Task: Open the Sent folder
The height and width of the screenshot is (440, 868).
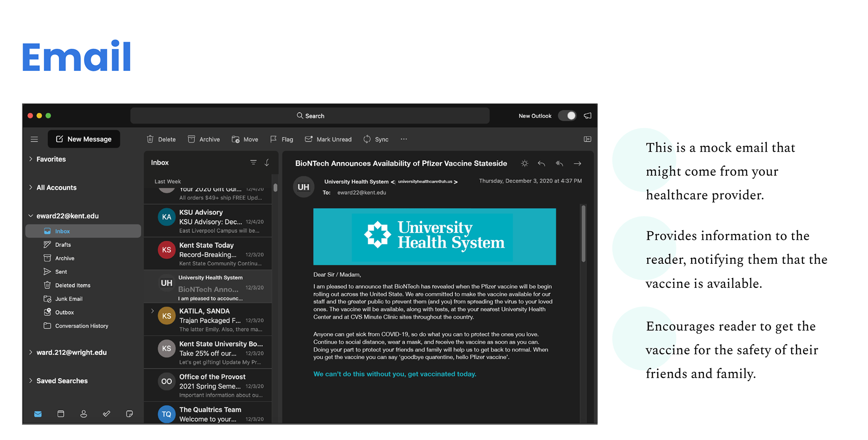Action: pos(55,271)
